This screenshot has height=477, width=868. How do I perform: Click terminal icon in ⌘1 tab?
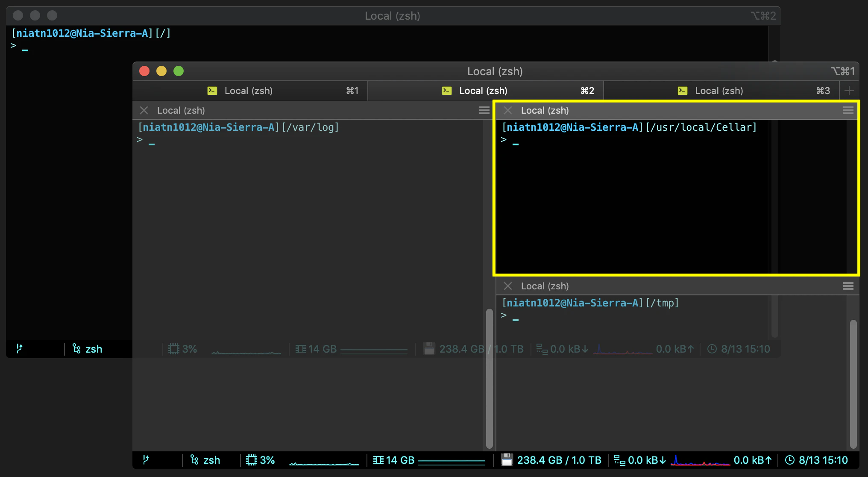pos(212,91)
